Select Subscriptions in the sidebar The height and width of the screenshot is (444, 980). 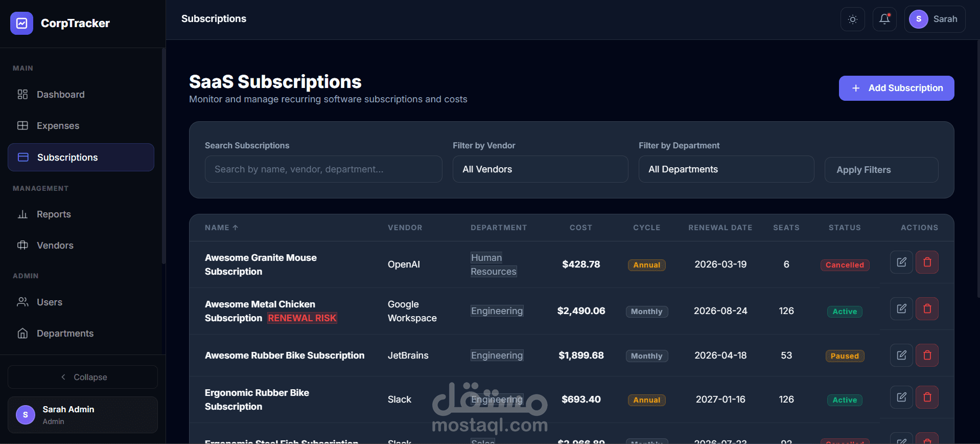pyautogui.click(x=81, y=158)
